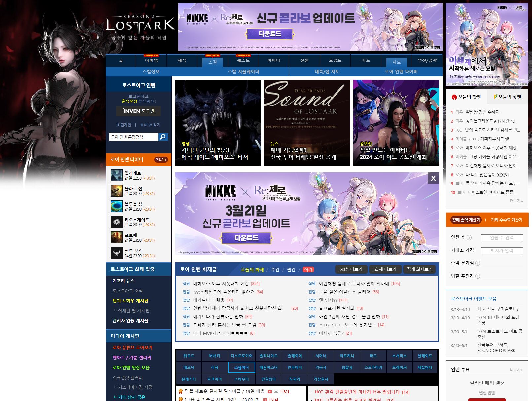Open 로스트아크 이벤트 모음 heading
Image resolution: width=532 pixels, height=401 pixels.
click(474, 299)
